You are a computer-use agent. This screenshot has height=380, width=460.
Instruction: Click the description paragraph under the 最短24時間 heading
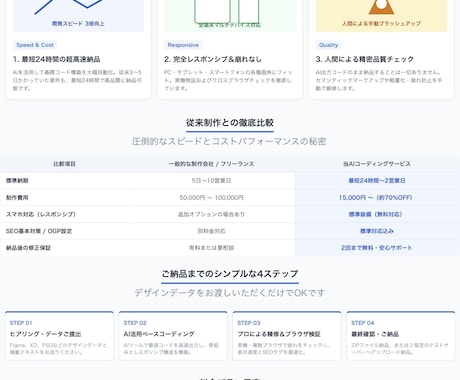click(x=78, y=80)
